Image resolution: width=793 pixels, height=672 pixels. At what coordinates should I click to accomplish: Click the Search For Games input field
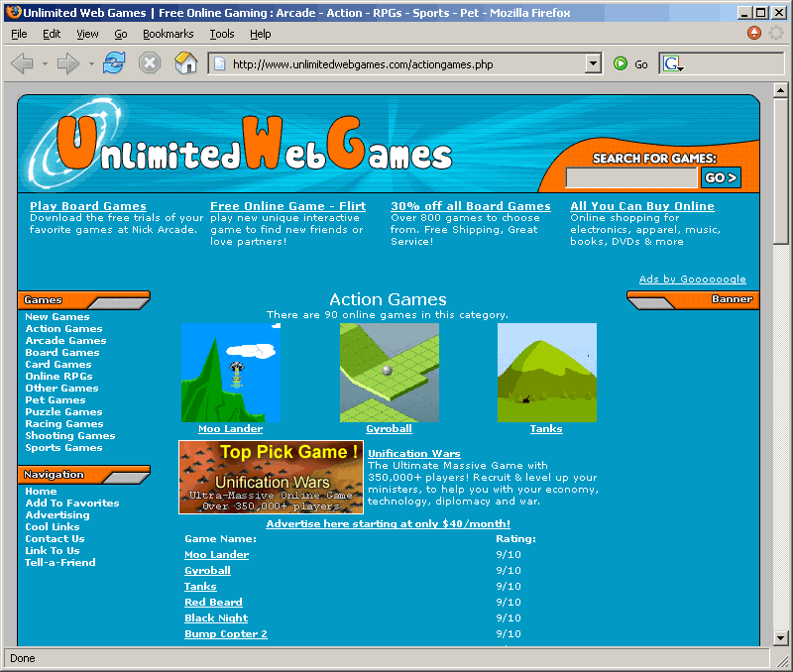[630, 177]
